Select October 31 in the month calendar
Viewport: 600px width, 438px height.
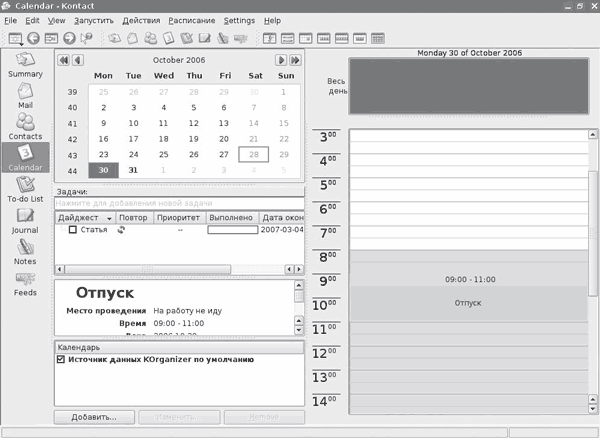[x=133, y=170]
